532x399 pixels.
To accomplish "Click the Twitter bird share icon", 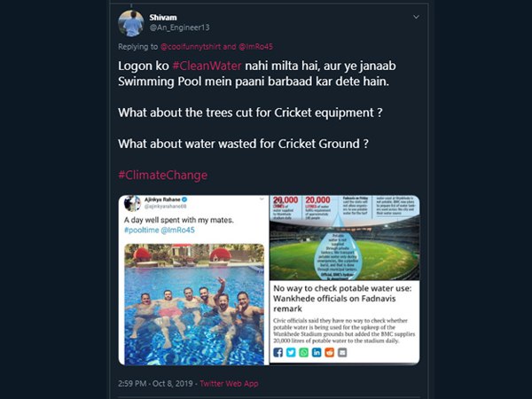I will 290,352.
